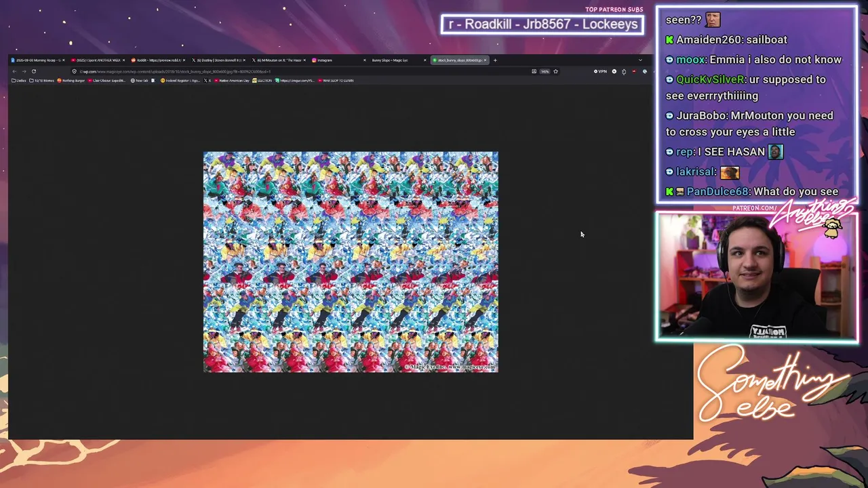Switch to the Reddit preview tab

(158, 60)
